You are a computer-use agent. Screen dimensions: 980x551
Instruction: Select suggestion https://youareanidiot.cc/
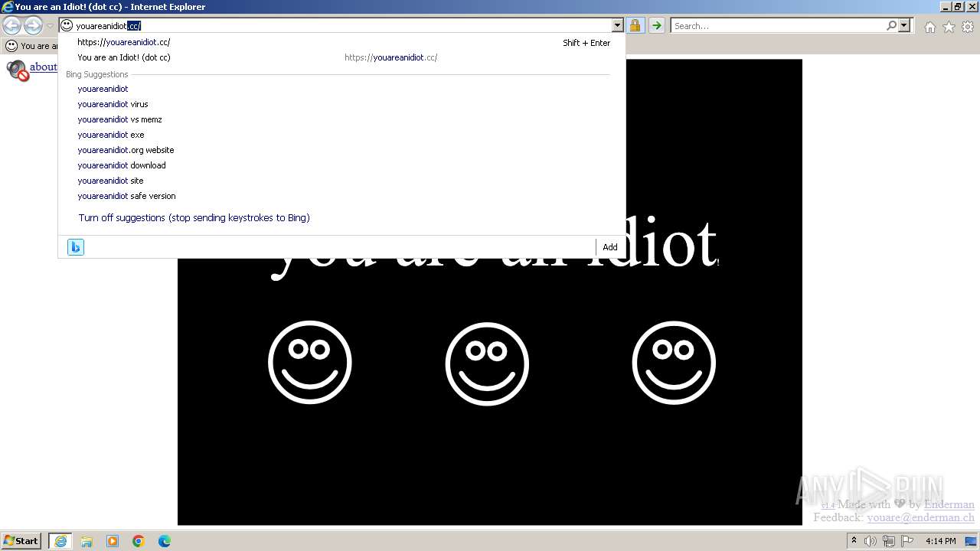click(124, 42)
